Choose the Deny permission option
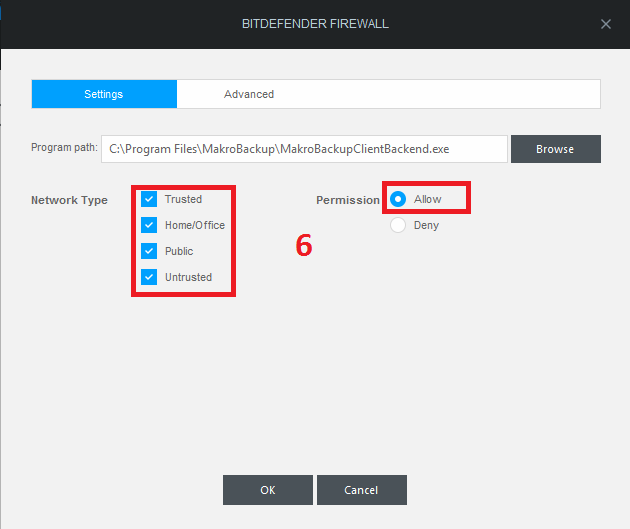This screenshot has height=529, width=630. tap(398, 225)
